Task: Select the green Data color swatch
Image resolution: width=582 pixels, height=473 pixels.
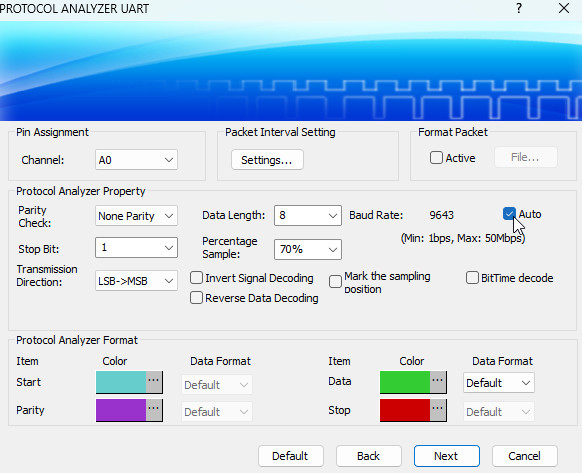Action: point(405,382)
